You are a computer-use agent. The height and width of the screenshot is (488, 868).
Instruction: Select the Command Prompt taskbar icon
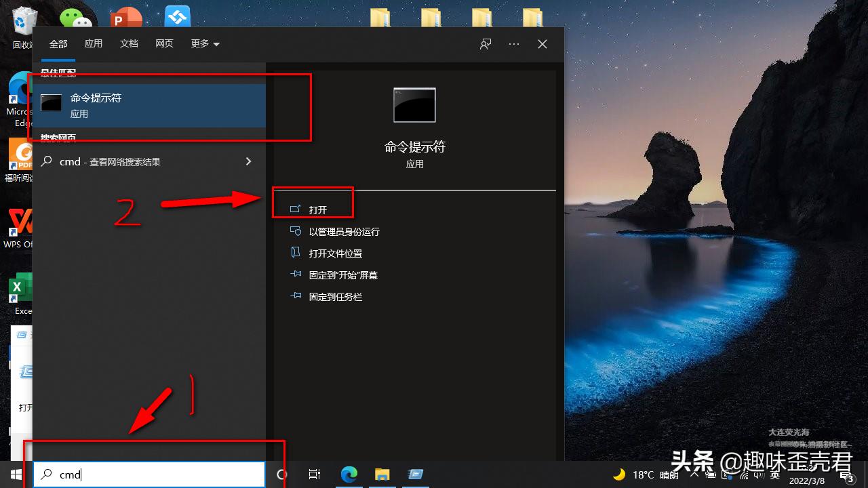click(416, 474)
